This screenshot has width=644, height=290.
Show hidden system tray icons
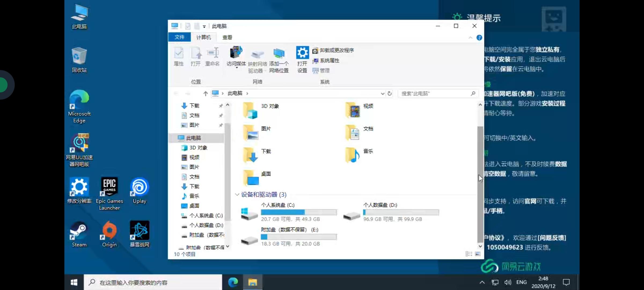point(482,282)
